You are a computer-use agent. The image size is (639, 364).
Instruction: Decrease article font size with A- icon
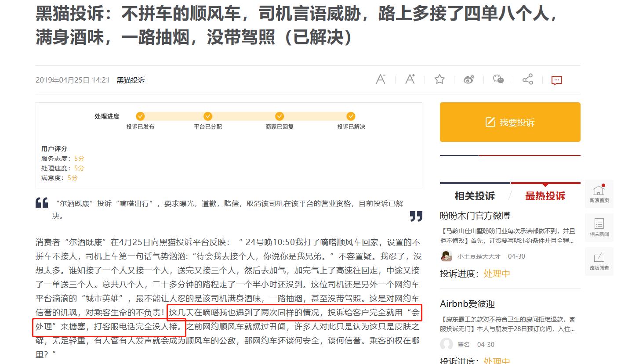click(x=381, y=79)
